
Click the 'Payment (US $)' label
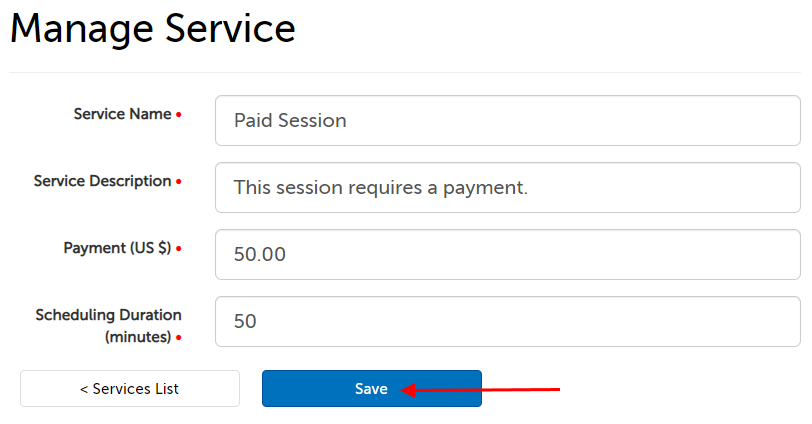116,248
